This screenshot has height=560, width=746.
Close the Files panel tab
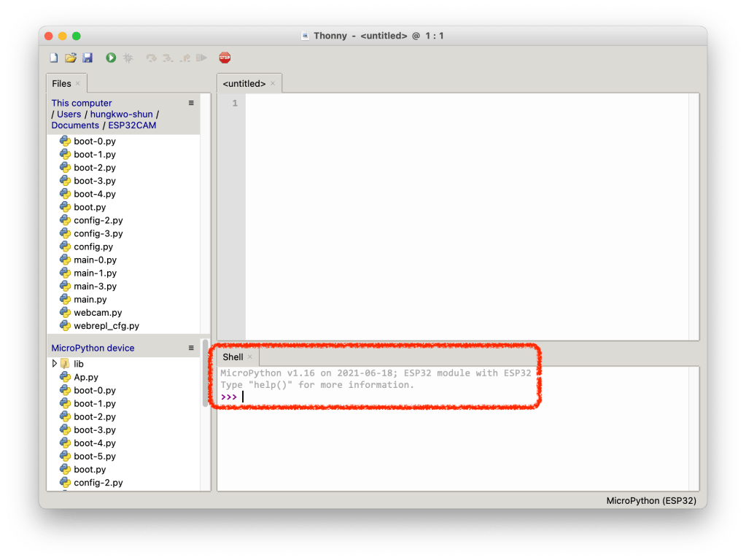[78, 84]
